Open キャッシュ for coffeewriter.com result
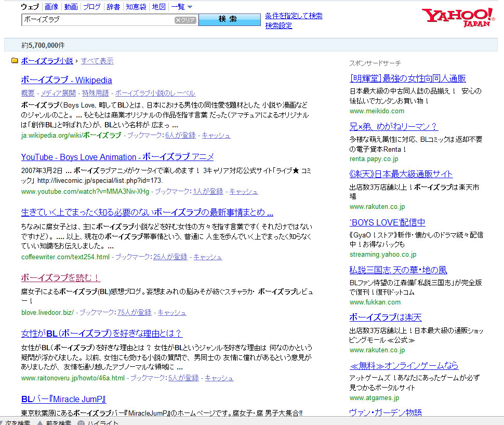Image resolution: width=504 pixels, height=425 pixels. [208, 257]
